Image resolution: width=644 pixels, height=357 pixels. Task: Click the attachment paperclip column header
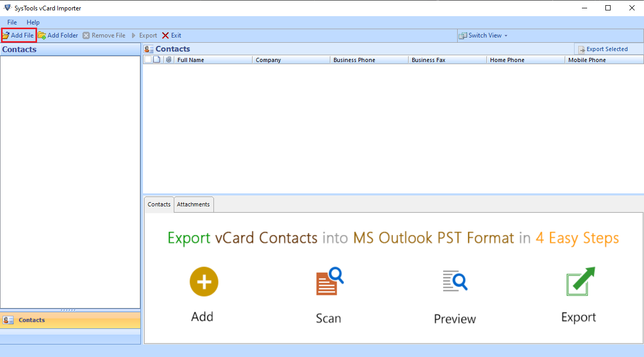pyautogui.click(x=169, y=59)
